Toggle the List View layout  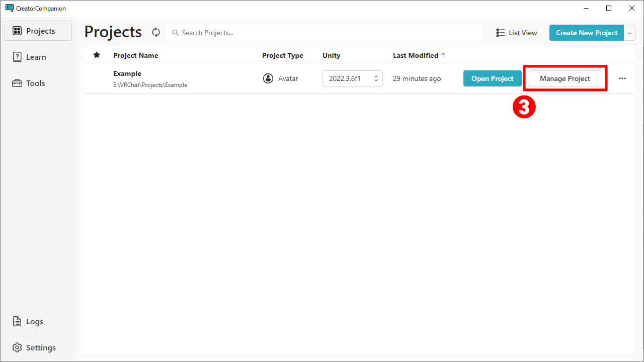(517, 33)
